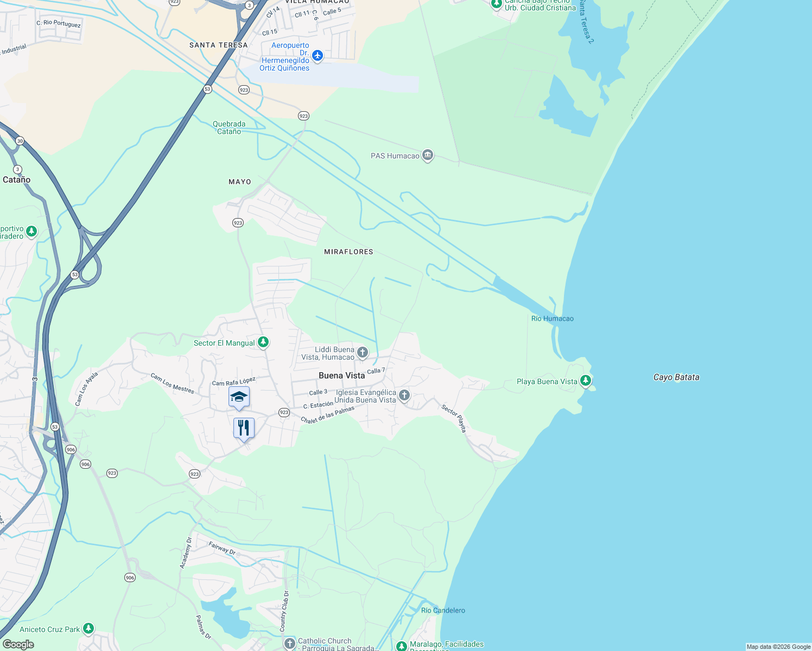
Task: Select the Buena Vista neighborhood label
Action: [x=342, y=375]
